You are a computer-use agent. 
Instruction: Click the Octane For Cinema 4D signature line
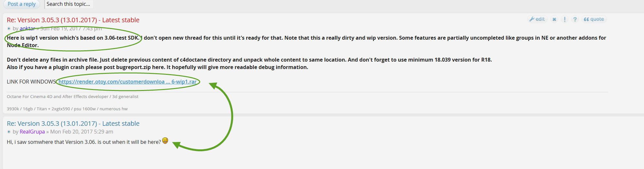72,96
